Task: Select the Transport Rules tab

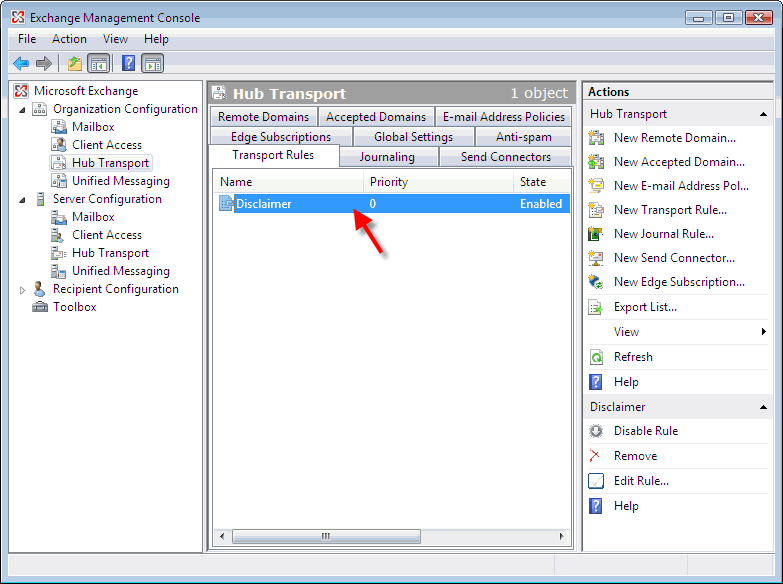Action: pos(273,155)
